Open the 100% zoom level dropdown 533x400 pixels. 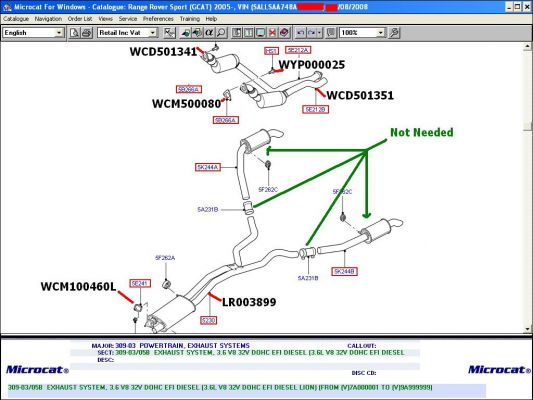tap(380, 33)
